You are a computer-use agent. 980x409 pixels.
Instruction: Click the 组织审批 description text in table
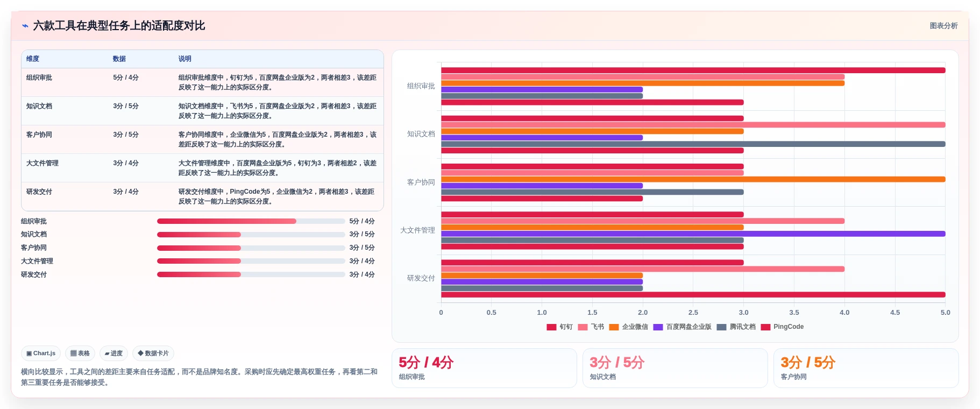pos(278,82)
